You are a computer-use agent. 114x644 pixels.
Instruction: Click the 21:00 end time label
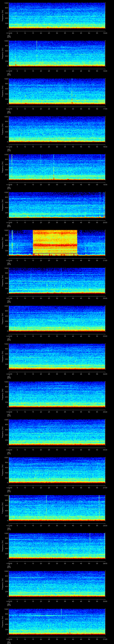click(105, 260)
